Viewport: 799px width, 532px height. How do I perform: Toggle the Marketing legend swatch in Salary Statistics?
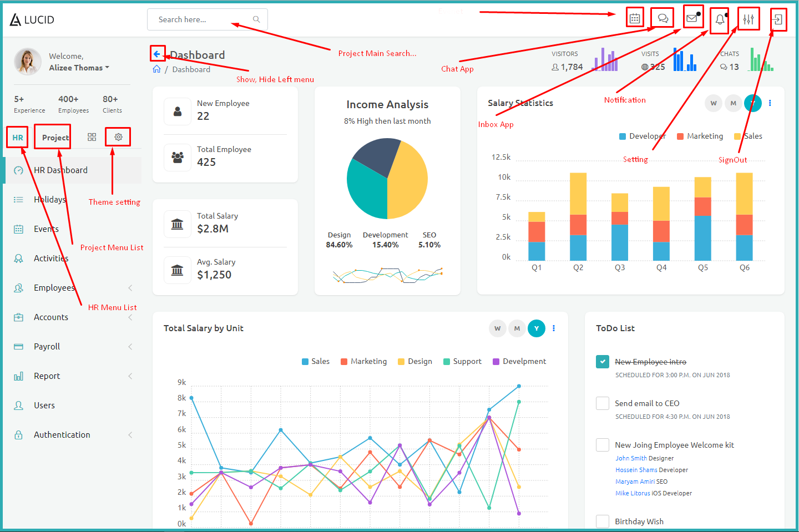pyautogui.click(x=680, y=136)
